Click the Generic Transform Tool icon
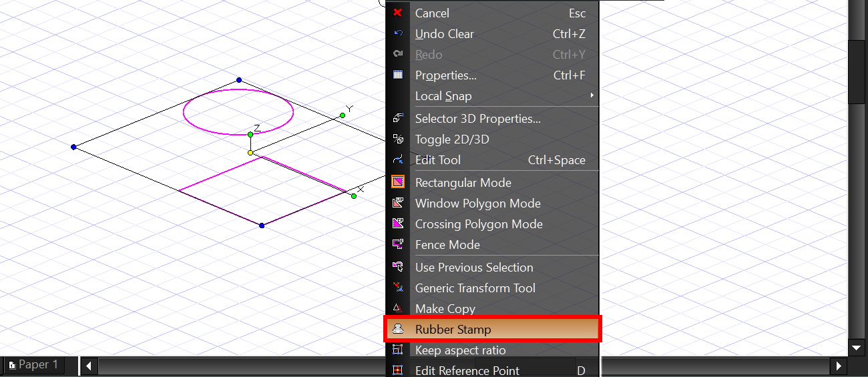Viewport: 868px width, 377px height. (x=398, y=288)
